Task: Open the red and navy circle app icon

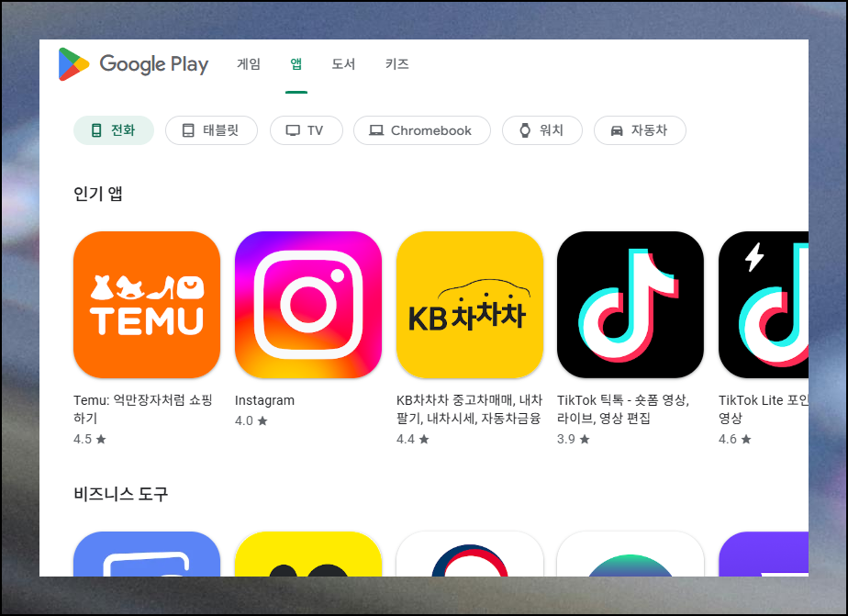Action: [x=470, y=554]
